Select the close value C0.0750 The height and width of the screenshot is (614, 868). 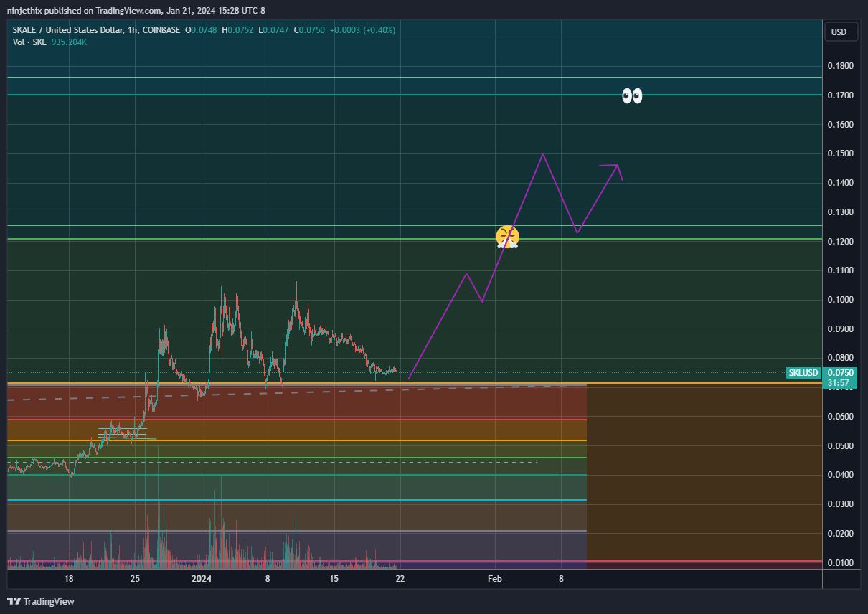(310, 30)
